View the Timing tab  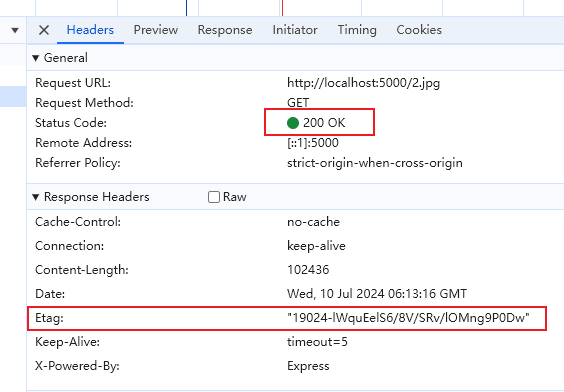click(x=357, y=30)
